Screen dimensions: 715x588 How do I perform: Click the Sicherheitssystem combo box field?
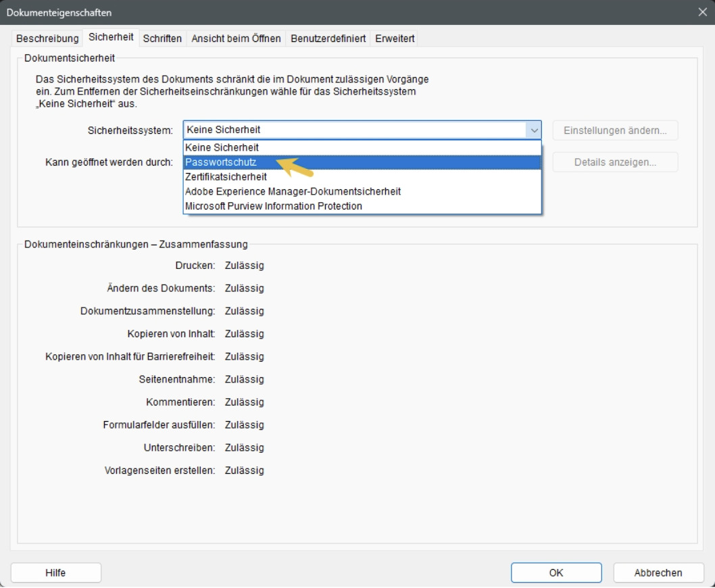click(353, 130)
